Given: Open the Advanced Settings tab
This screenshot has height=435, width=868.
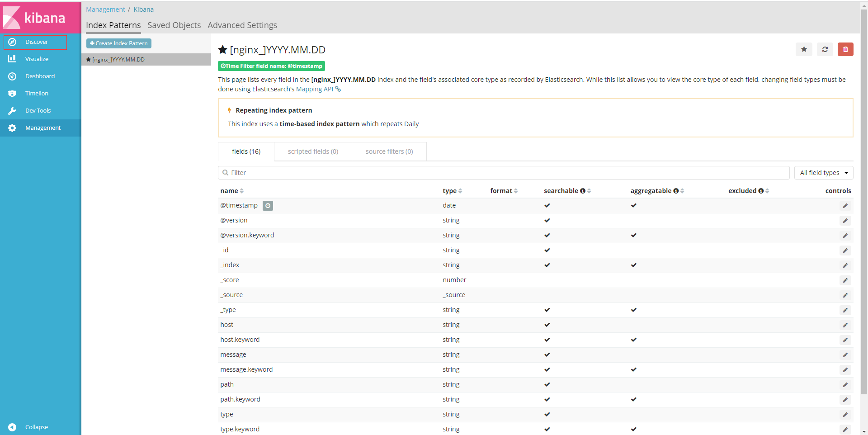Looking at the screenshot, I should coord(242,25).
